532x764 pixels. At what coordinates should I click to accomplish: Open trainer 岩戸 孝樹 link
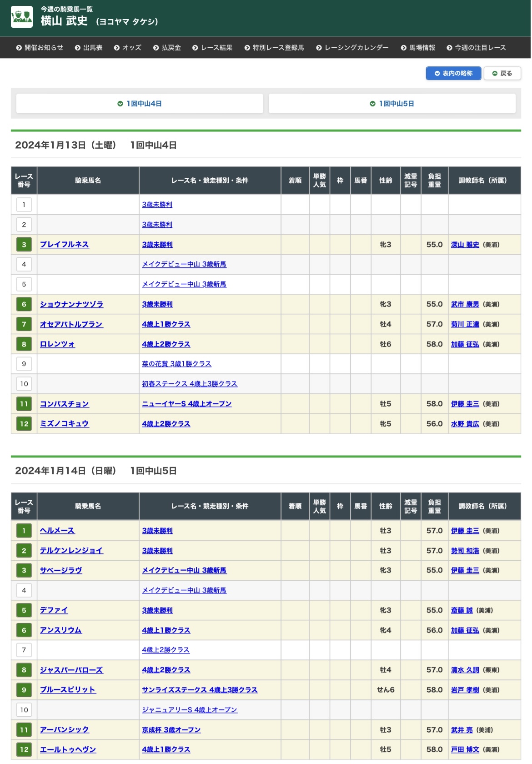pyautogui.click(x=465, y=690)
